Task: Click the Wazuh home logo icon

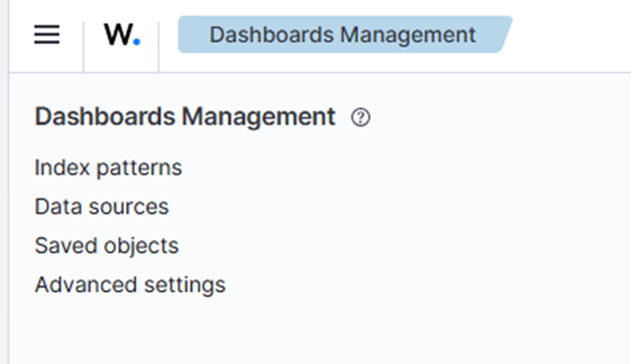Action: pyautogui.click(x=122, y=35)
